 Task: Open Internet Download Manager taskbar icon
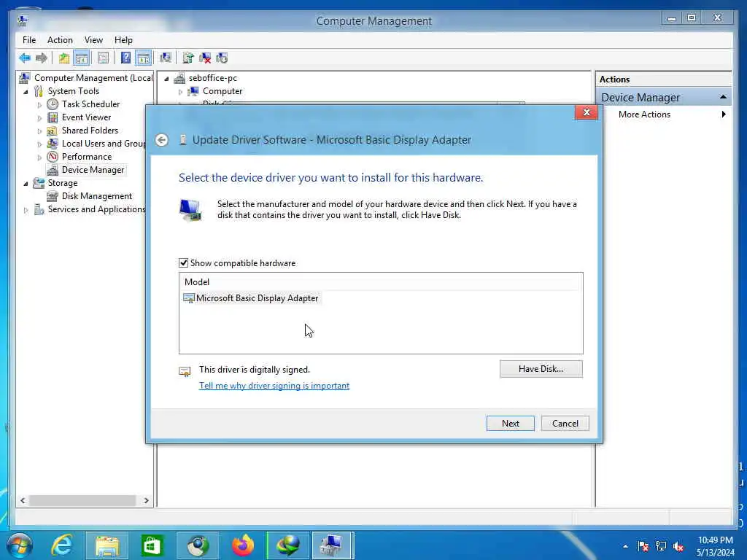click(287, 545)
